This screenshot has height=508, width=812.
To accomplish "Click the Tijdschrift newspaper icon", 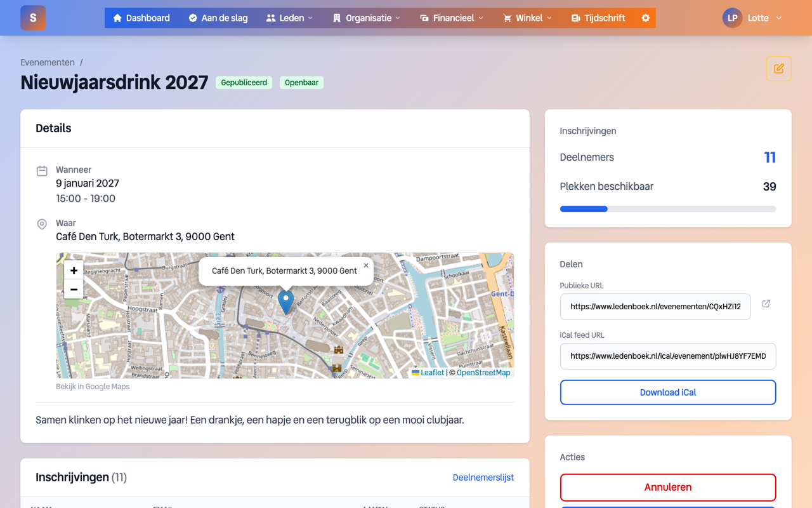I will coord(576,18).
